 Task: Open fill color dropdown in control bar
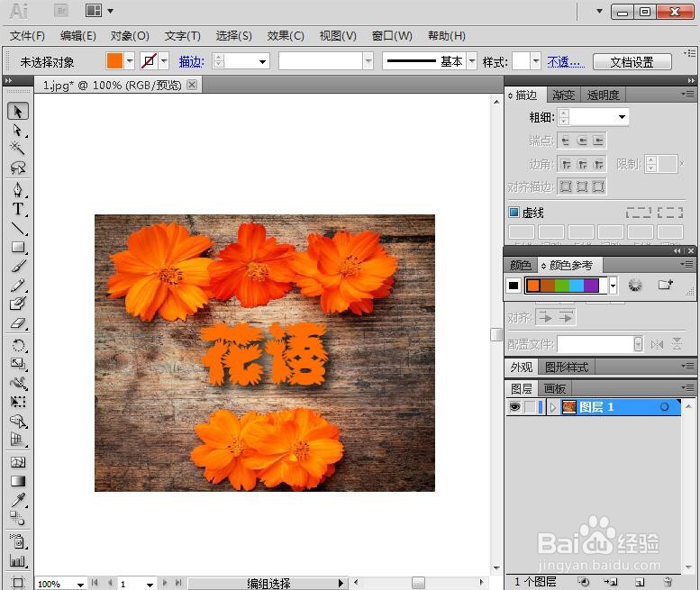130,60
